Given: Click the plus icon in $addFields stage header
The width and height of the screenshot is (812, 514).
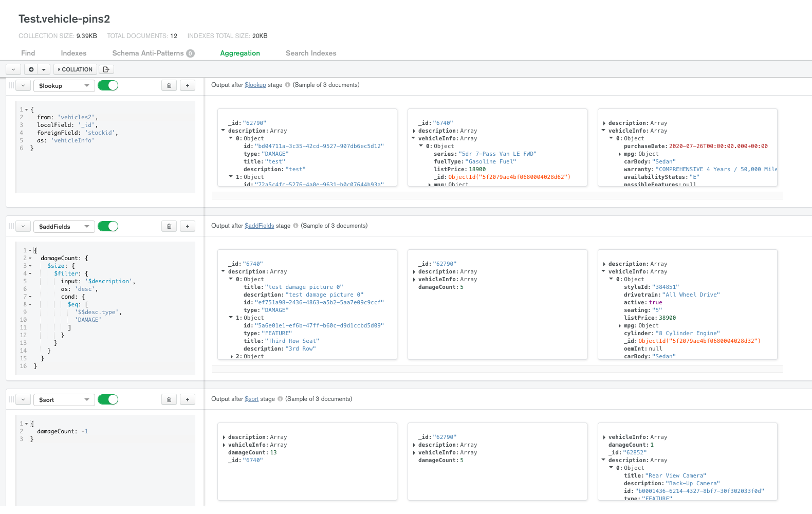Looking at the screenshot, I should [x=188, y=227].
